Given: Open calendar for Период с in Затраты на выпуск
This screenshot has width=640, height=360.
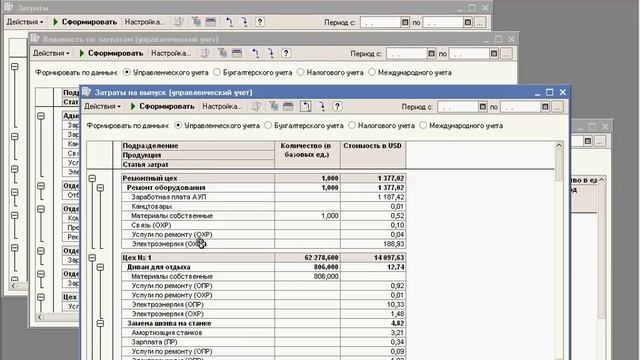Looking at the screenshot, I should (482, 107).
